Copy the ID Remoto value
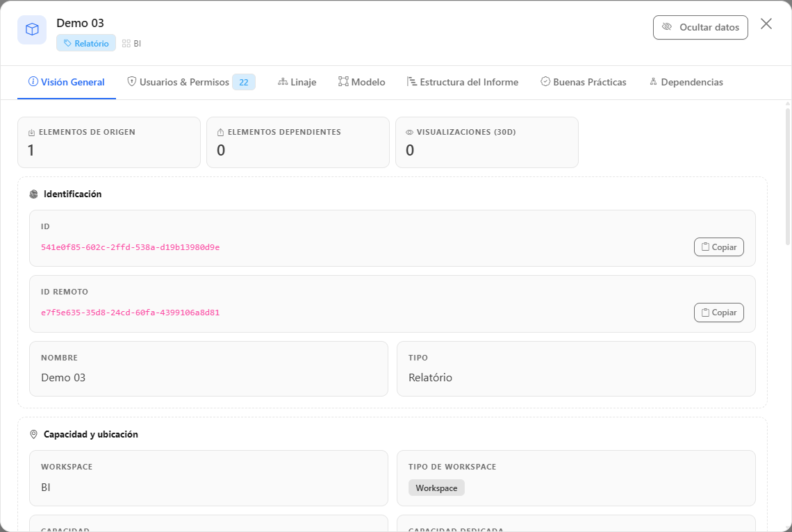Screen dimensions: 792x532 (x=719, y=313)
